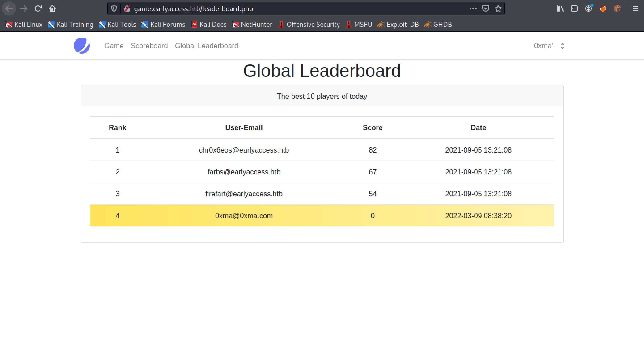644x361 pixels.
Task: Open the Kali Forums bookmark
Action: [x=163, y=25]
